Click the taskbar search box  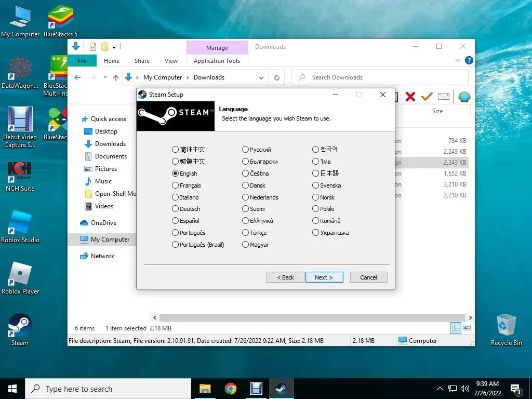click(x=108, y=389)
